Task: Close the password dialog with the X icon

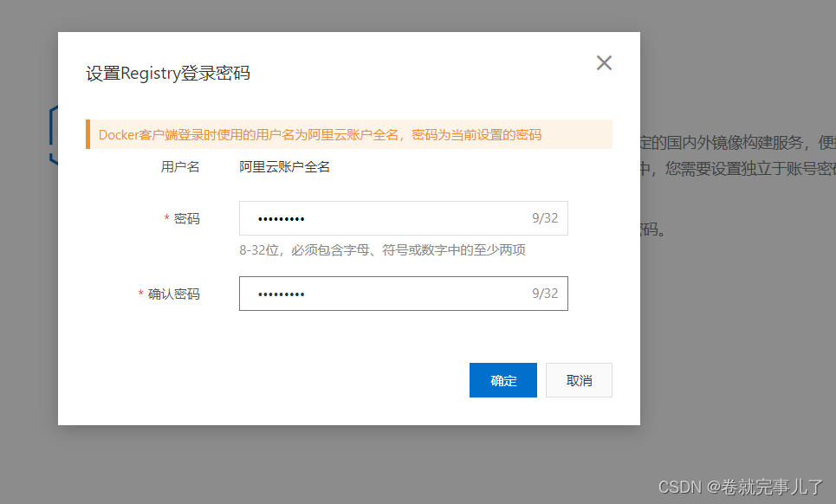Action: (604, 62)
